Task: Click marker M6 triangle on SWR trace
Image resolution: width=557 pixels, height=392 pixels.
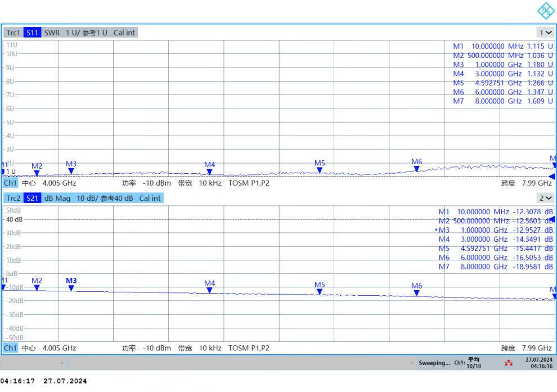Action: point(416,169)
